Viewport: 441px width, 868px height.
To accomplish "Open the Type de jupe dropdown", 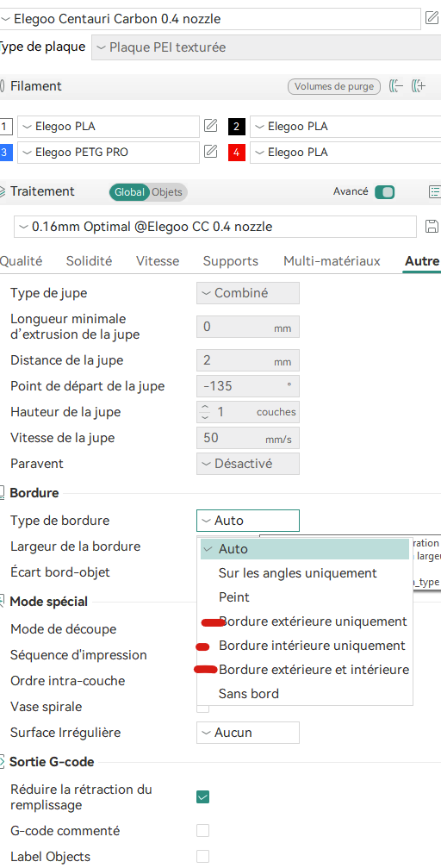I will point(248,293).
